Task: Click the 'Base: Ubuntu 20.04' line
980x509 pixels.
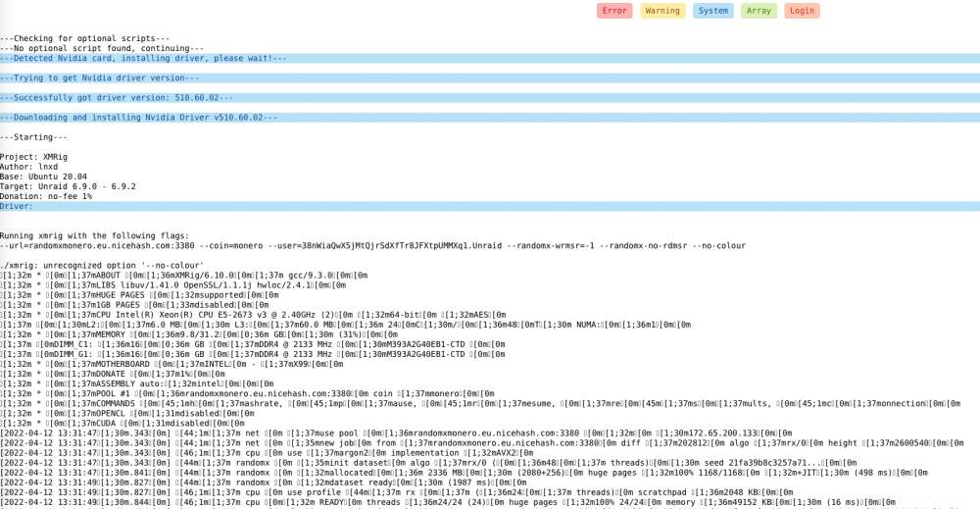Action: click(x=44, y=177)
